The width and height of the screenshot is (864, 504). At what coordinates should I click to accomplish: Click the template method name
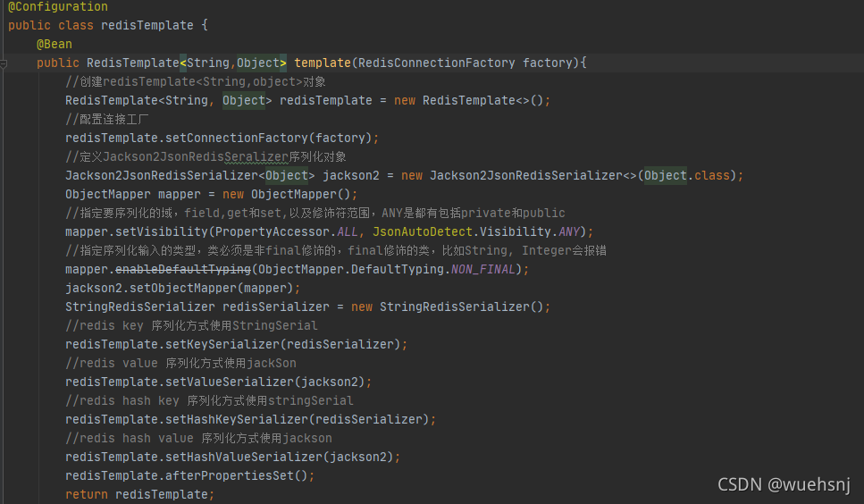[x=323, y=63]
